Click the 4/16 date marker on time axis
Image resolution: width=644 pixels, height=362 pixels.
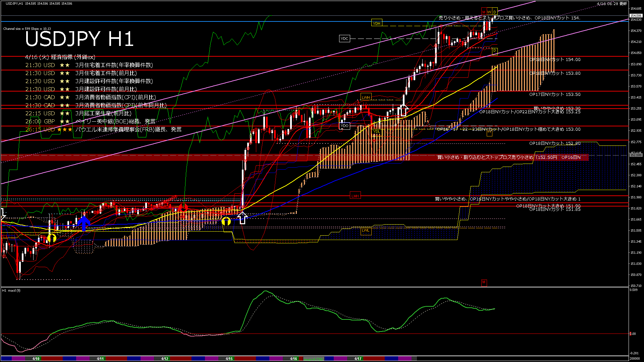click(293, 359)
